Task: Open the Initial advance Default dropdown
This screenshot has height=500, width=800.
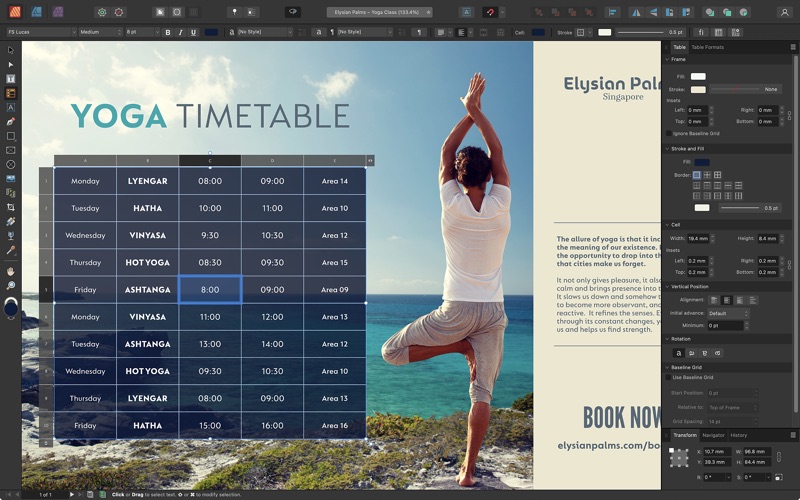Action: pyautogui.click(x=728, y=313)
